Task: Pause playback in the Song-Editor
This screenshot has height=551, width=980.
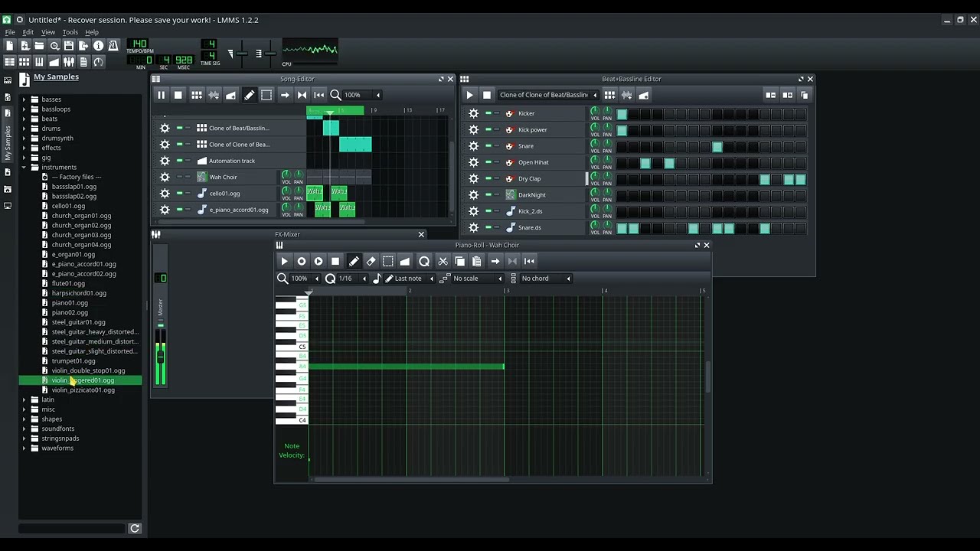Action: pyautogui.click(x=161, y=95)
